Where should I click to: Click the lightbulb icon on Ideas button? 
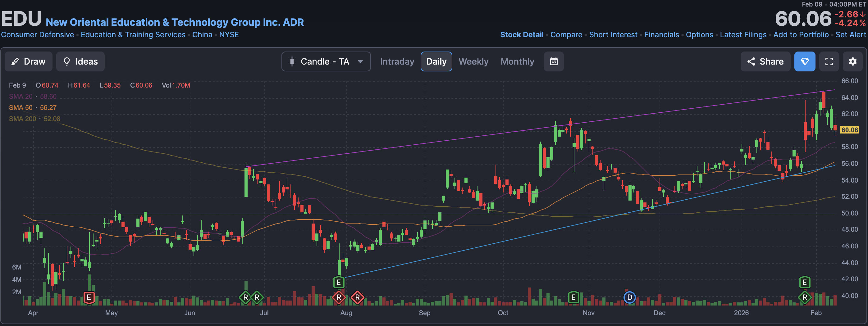point(67,61)
